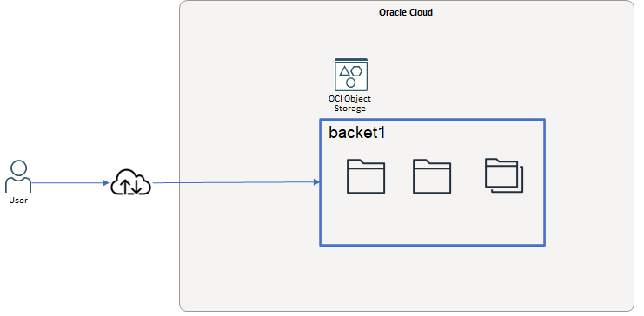Click the 'backet1' bucket label
644x316 pixels.
[x=357, y=133]
